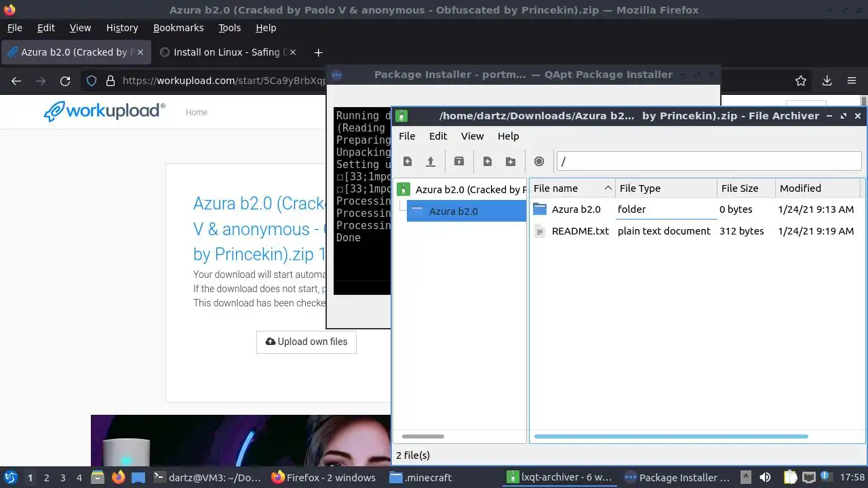
Task: Open the LXQt start menu
Action: (11, 478)
